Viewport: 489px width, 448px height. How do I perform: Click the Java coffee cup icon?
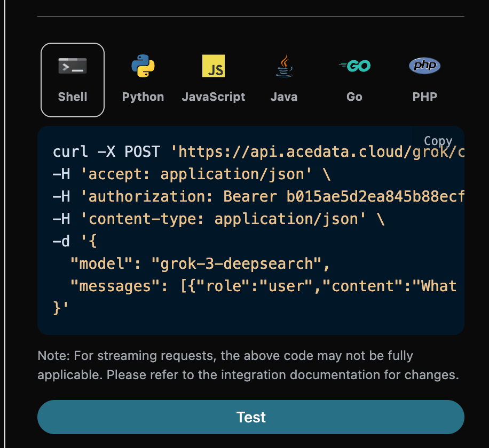point(284,67)
